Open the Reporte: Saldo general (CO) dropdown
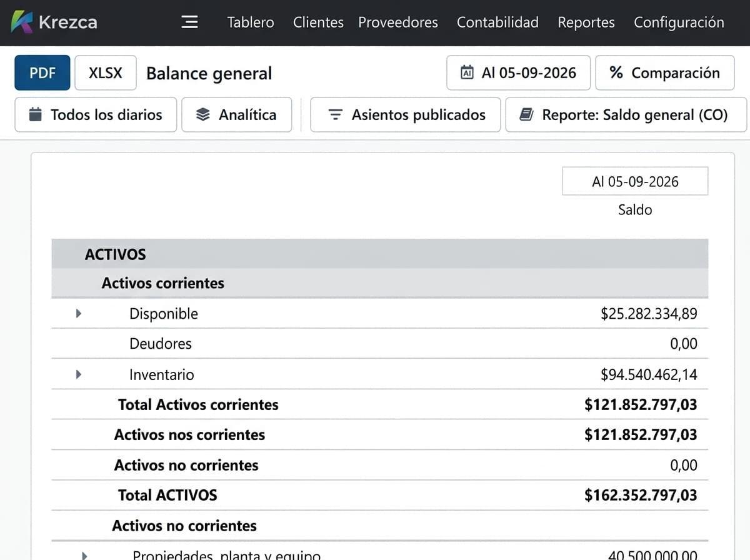This screenshot has height=560, width=750. pos(626,115)
